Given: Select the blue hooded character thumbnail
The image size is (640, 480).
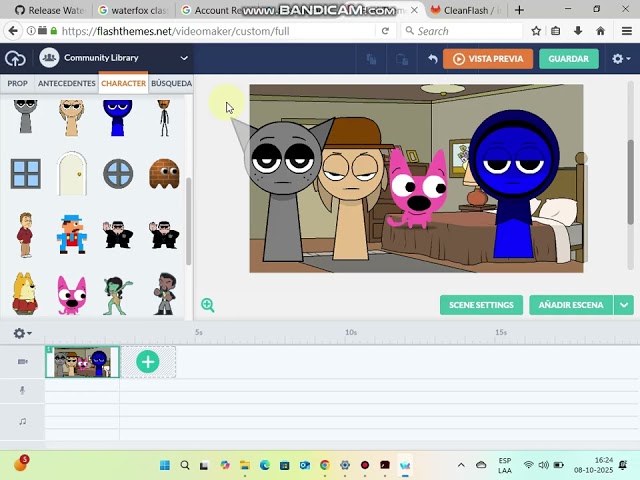Looking at the screenshot, I should pos(118,118).
